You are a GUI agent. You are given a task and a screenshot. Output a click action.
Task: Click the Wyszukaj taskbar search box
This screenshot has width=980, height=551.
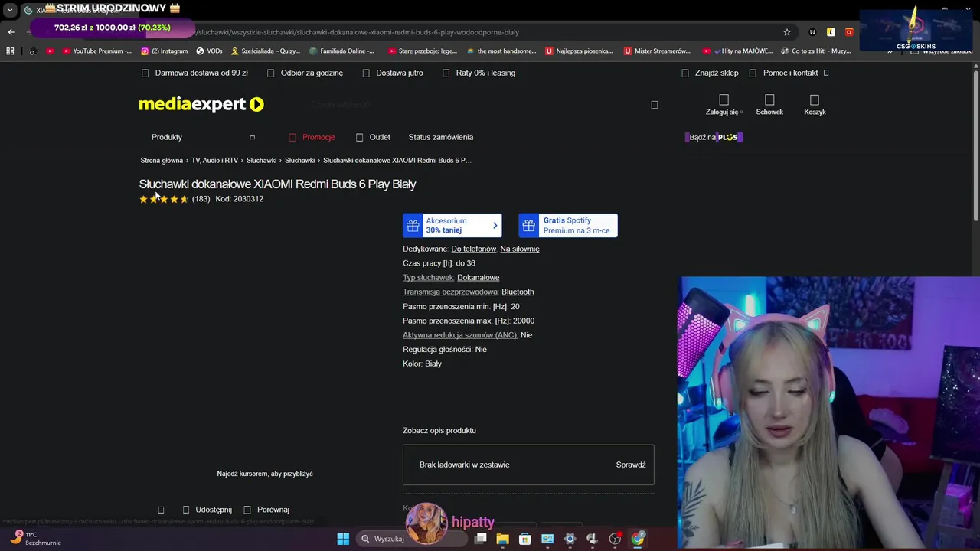pos(411,539)
